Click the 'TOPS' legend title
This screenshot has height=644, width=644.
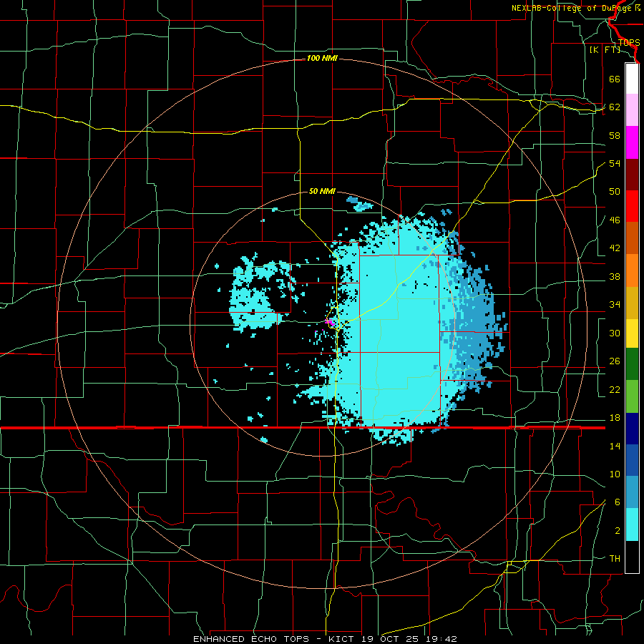tap(629, 43)
